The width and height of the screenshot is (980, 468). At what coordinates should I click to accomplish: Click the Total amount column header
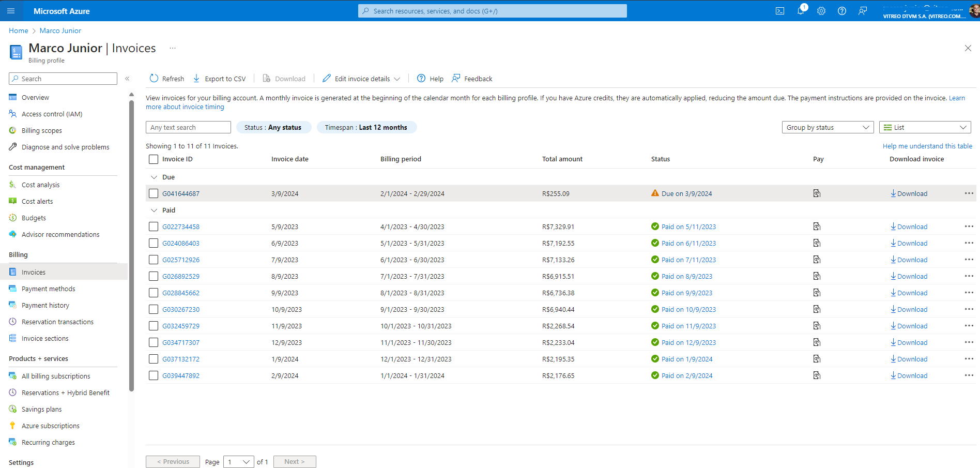point(562,159)
